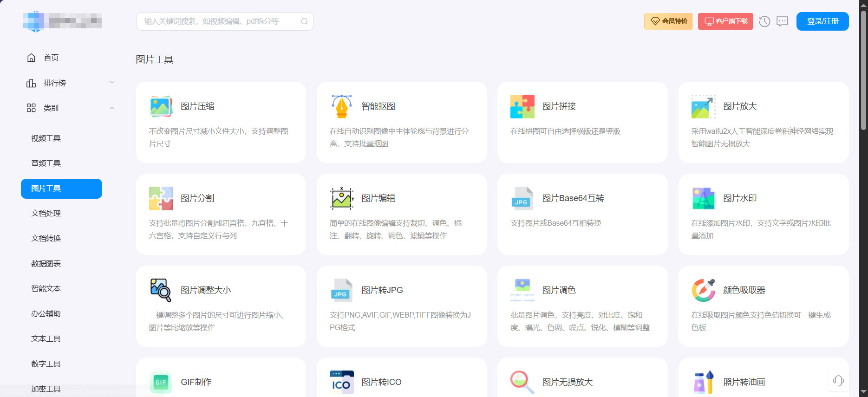
Task: Open the 智能抠图 tool title
Action: (x=379, y=106)
